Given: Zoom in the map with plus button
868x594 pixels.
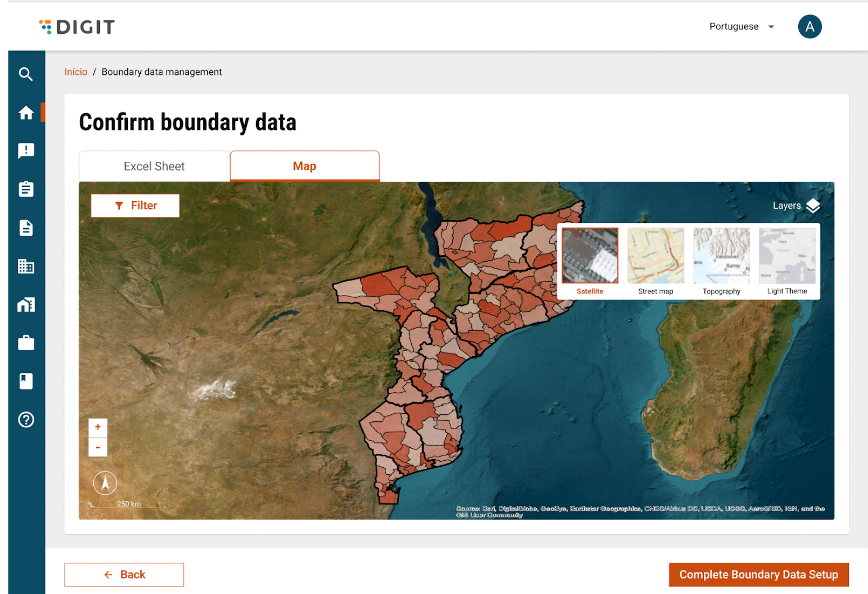Looking at the screenshot, I should 98,427.
